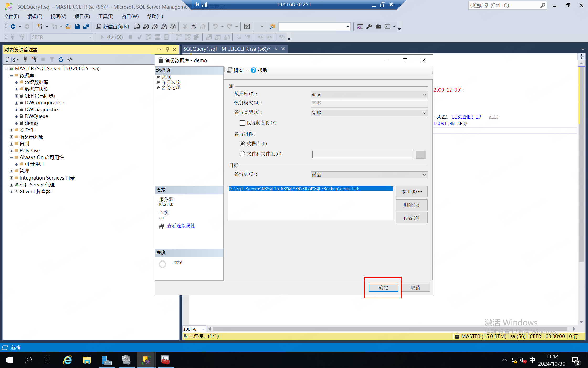
Task: Click the New Query toolbar button
Action: 112,27
